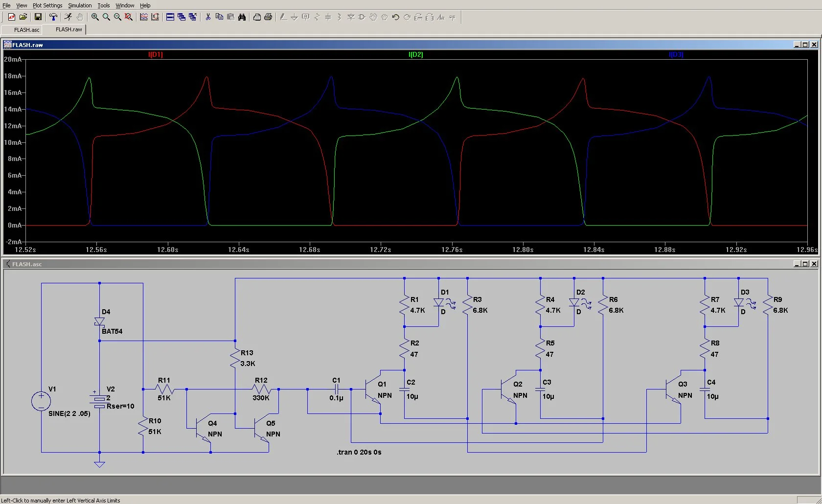Click the Pick Visible Traces icon
The image size is (822, 504).
[144, 17]
